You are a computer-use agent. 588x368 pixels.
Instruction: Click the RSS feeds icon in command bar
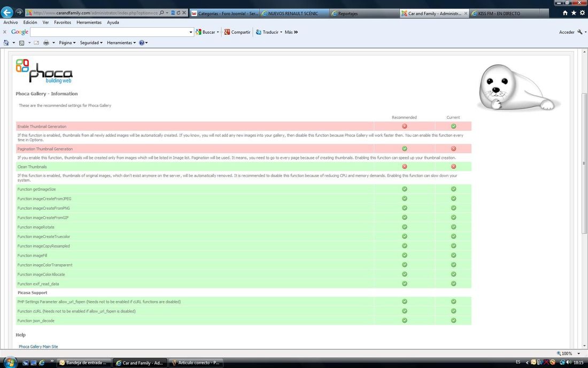(x=22, y=43)
